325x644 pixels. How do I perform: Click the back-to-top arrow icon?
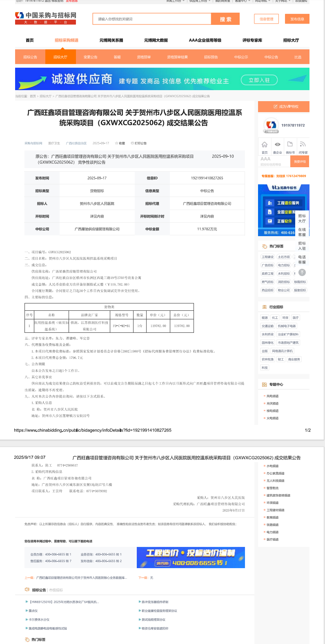[x=302, y=272]
